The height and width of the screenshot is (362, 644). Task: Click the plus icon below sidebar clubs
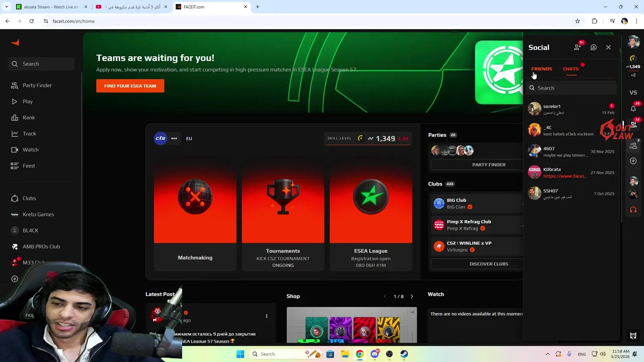pos(15,279)
